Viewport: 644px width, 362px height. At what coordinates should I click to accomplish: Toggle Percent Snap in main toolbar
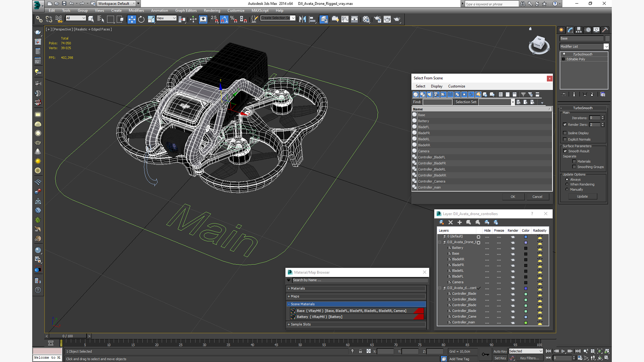point(234,19)
